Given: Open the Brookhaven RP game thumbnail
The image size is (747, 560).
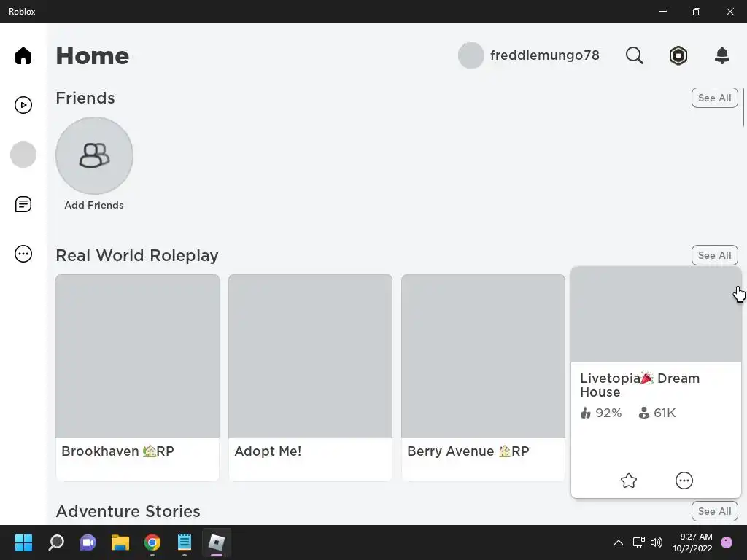Looking at the screenshot, I should [x=137, y=356].
